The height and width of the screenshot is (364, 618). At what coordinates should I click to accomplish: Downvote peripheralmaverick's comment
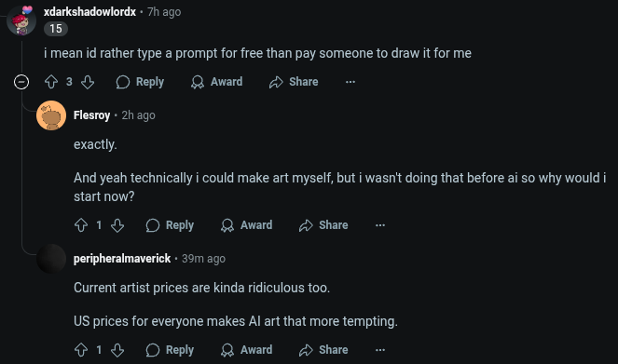click(117, 350)
